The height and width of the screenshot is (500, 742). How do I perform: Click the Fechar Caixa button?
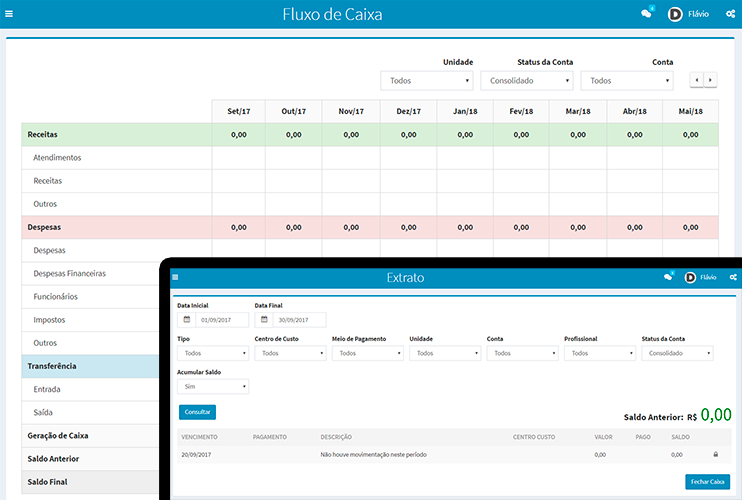(707, 482)
